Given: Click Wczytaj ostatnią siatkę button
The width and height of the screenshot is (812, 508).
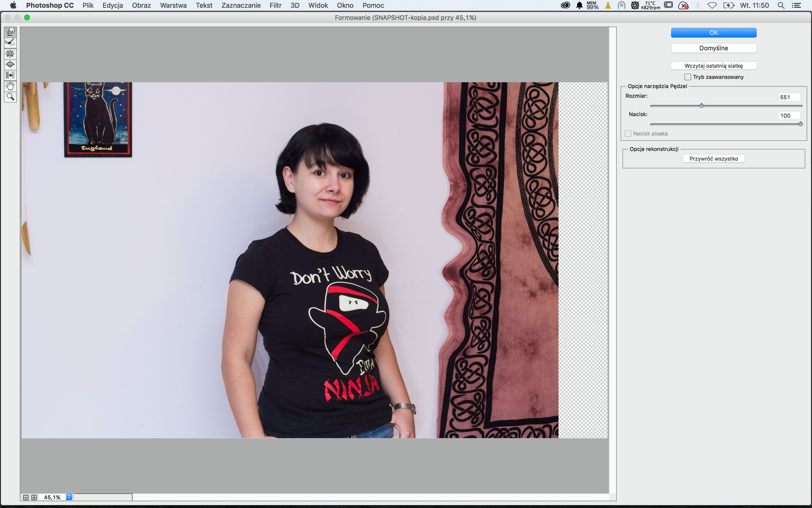Looking at the screenshot, I should [713, 66].
